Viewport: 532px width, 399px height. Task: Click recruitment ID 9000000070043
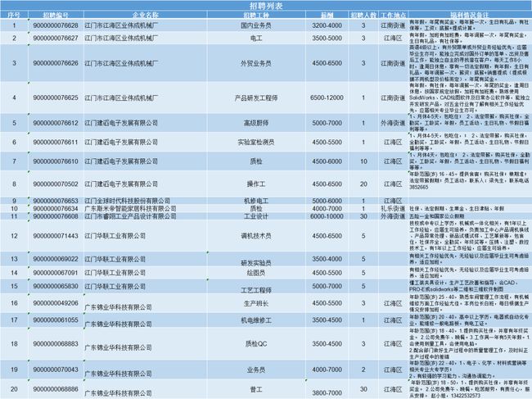pos(56,370)
